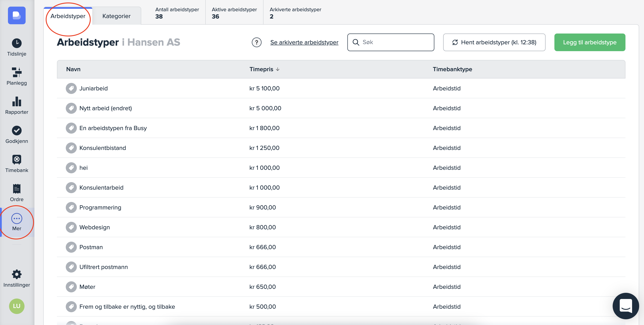The height and width of the screenshot is (325, 644).
Task: Open the chat support bubble
Action: point(625,306)
